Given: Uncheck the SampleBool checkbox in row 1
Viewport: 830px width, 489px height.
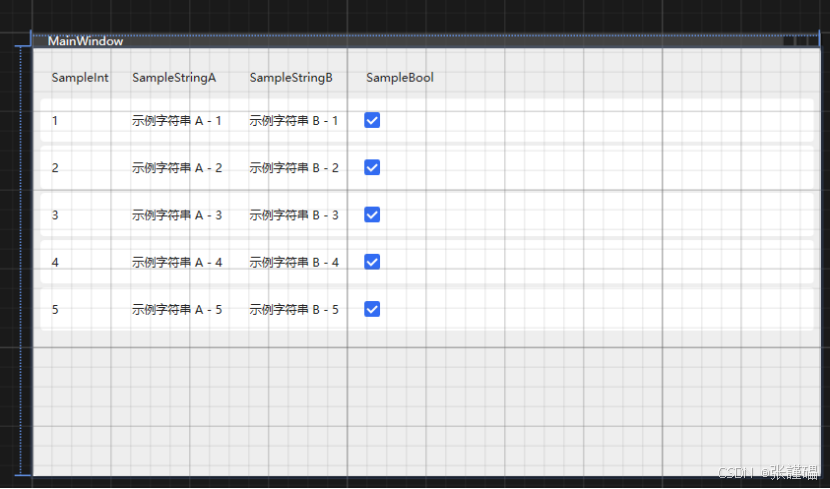Looking at the screenshot, I should click(x=372, y=120).
